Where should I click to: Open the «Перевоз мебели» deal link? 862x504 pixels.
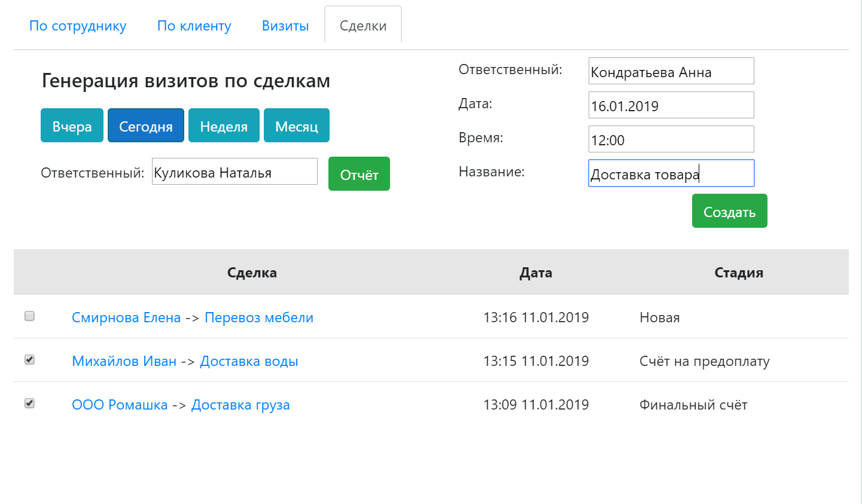coord(259,317)
